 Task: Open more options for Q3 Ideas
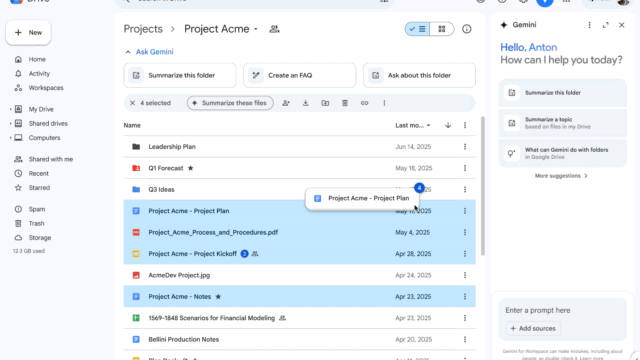point(465,190)
